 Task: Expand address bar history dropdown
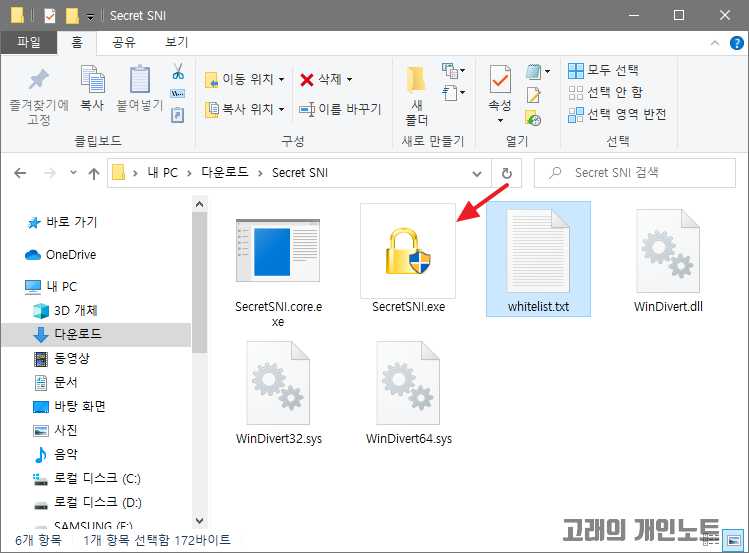click(x=476, y=173)
